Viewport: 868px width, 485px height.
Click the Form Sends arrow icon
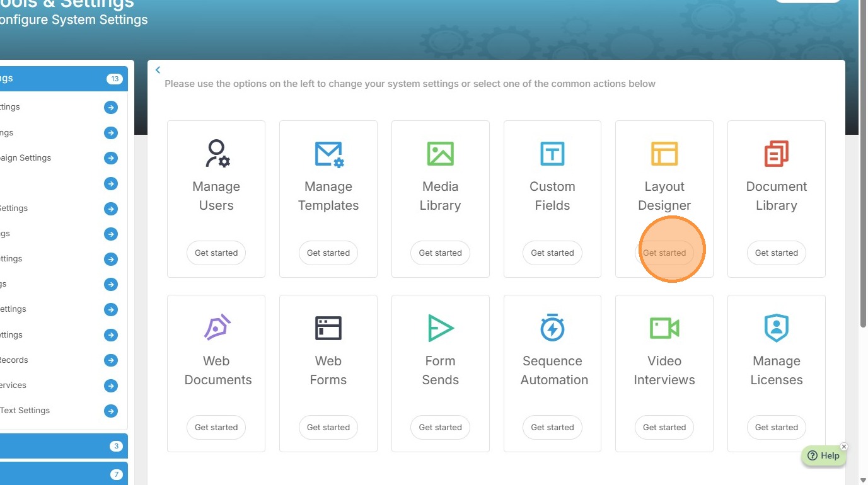coord(440,328)
